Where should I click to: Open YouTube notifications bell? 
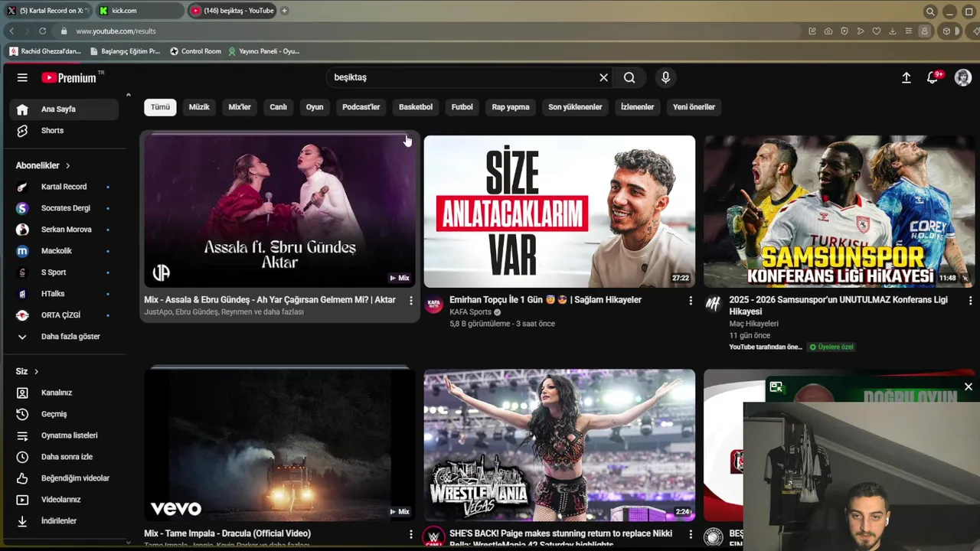click(933, 77)
